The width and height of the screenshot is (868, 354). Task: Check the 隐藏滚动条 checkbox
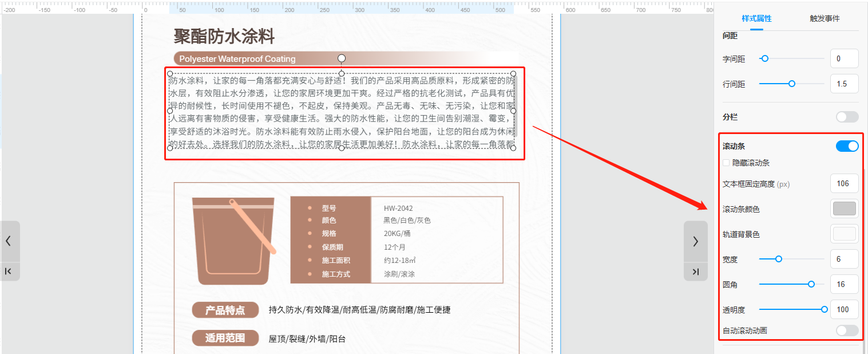(726, 163)
